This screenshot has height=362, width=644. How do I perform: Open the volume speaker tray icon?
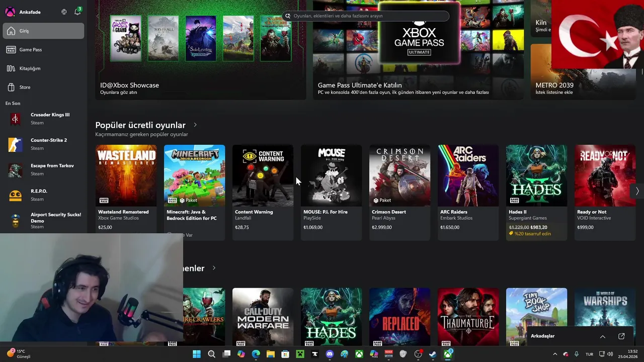610,354
